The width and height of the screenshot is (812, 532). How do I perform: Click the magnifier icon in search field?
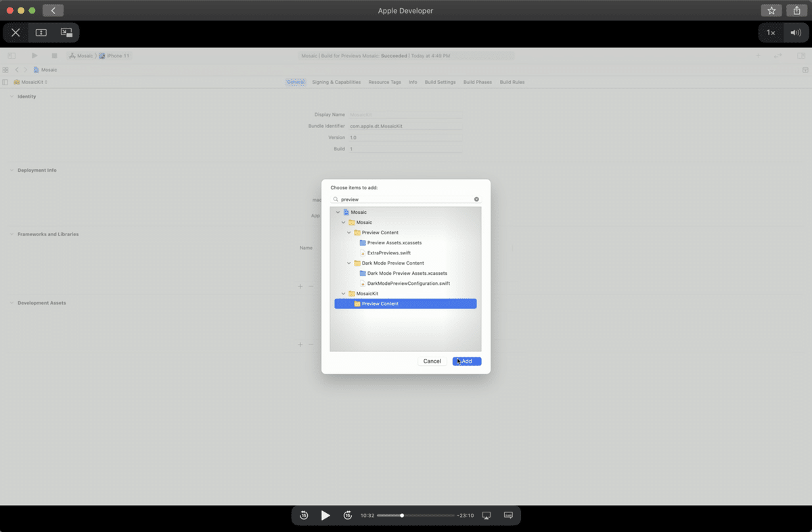point(336,200)
